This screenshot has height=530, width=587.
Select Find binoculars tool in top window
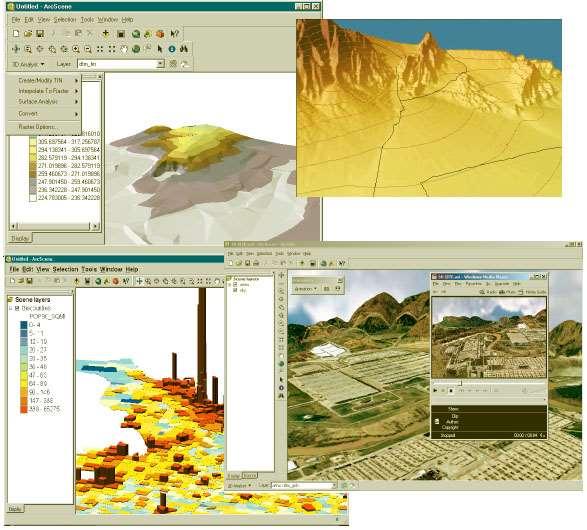pyautogui.click(x=184, y=49)
